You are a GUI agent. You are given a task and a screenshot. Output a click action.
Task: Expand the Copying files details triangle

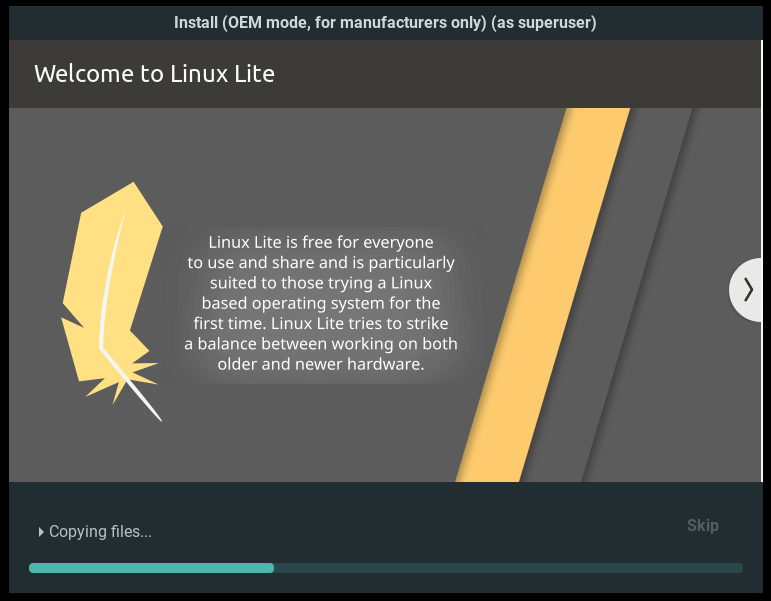[x=41, y=532]
